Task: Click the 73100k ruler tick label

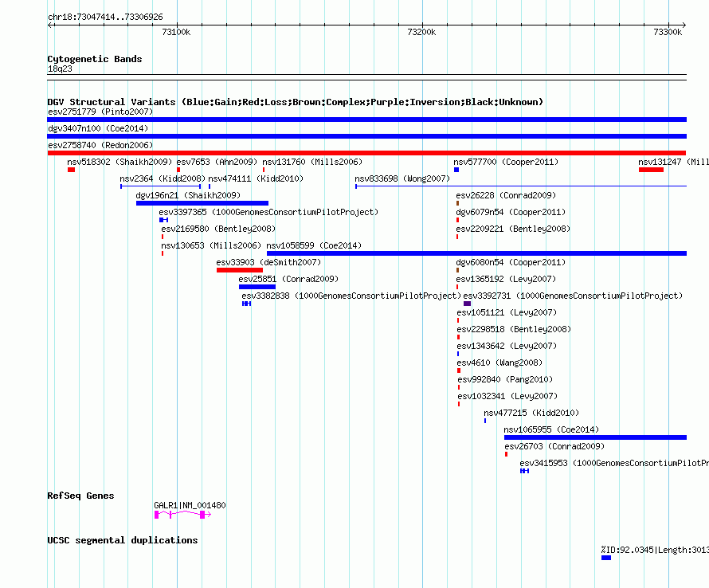Action: [176, 32]
